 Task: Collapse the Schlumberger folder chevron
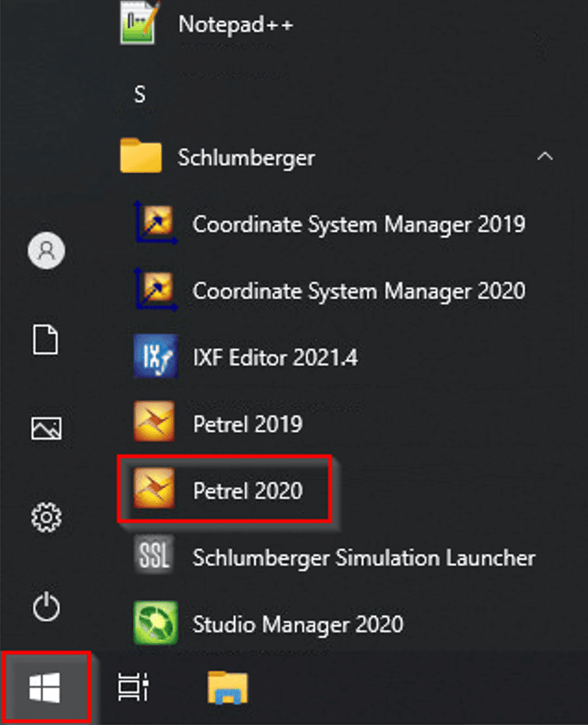pos(545,157)
